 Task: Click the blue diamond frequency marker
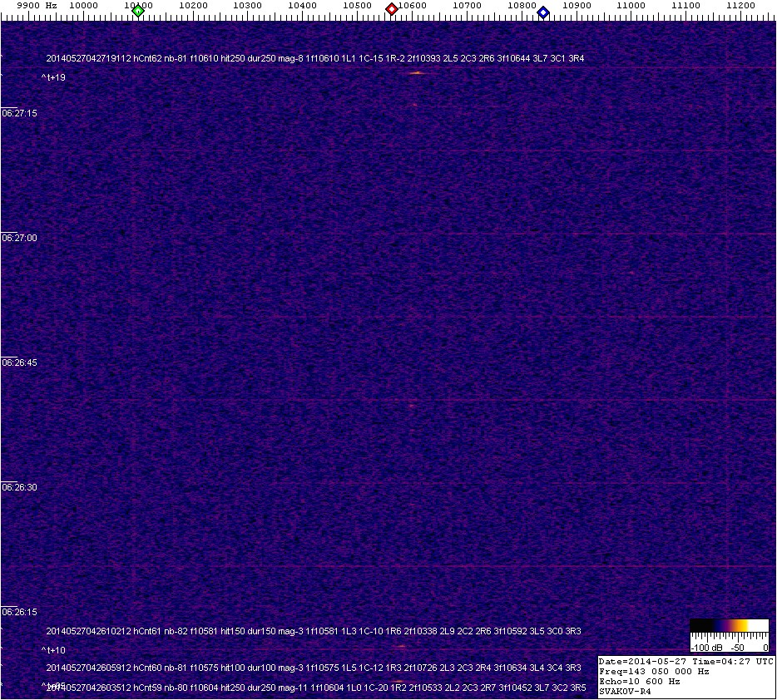[x=543, y=12]
